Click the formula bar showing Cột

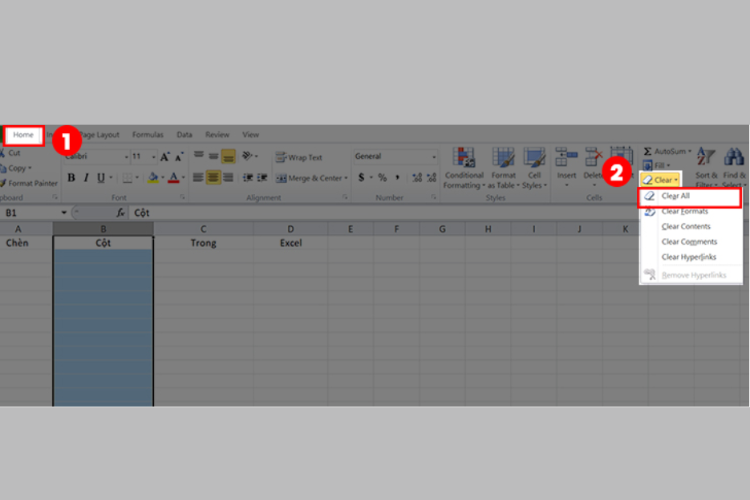(x=383, y=213)
